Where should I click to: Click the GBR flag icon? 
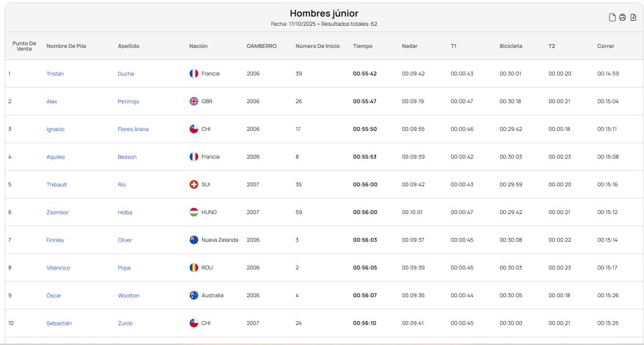point(194,101)
